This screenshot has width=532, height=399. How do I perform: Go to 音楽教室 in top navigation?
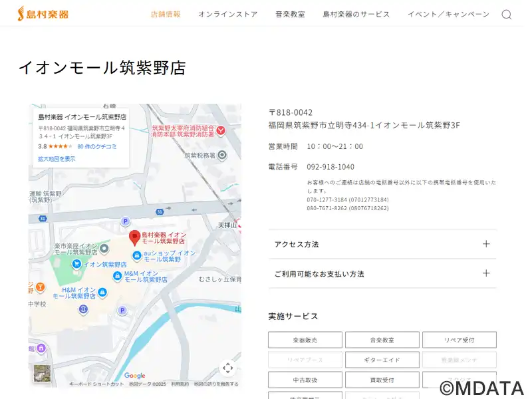[290, 14]
